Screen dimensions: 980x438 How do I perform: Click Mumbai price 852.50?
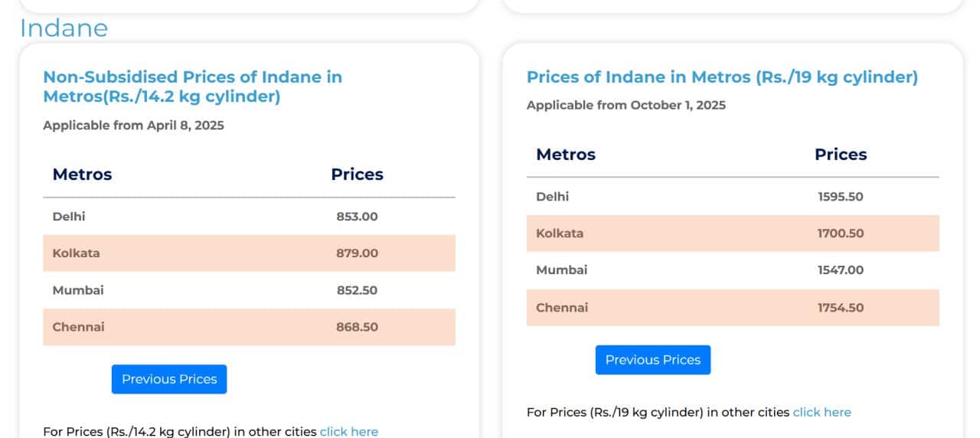coord(357,290)
